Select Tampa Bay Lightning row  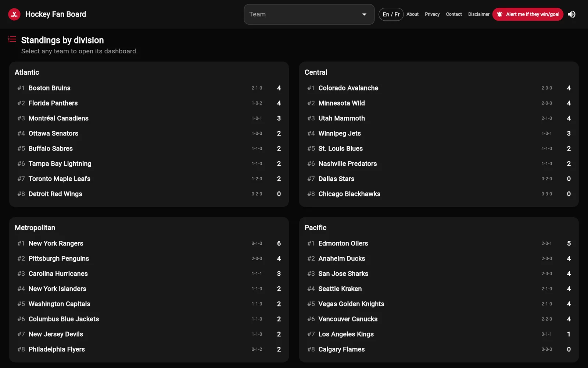(x=149, y=163)
